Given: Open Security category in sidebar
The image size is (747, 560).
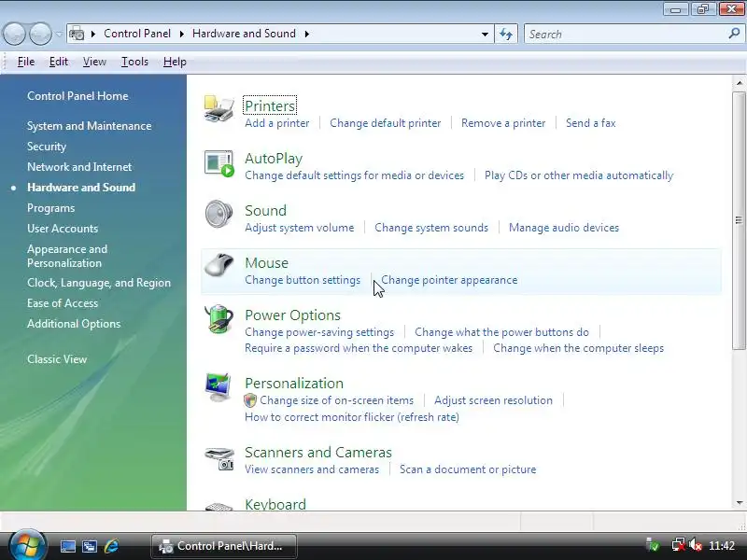Looking at the screenshot, I should 47,147.
